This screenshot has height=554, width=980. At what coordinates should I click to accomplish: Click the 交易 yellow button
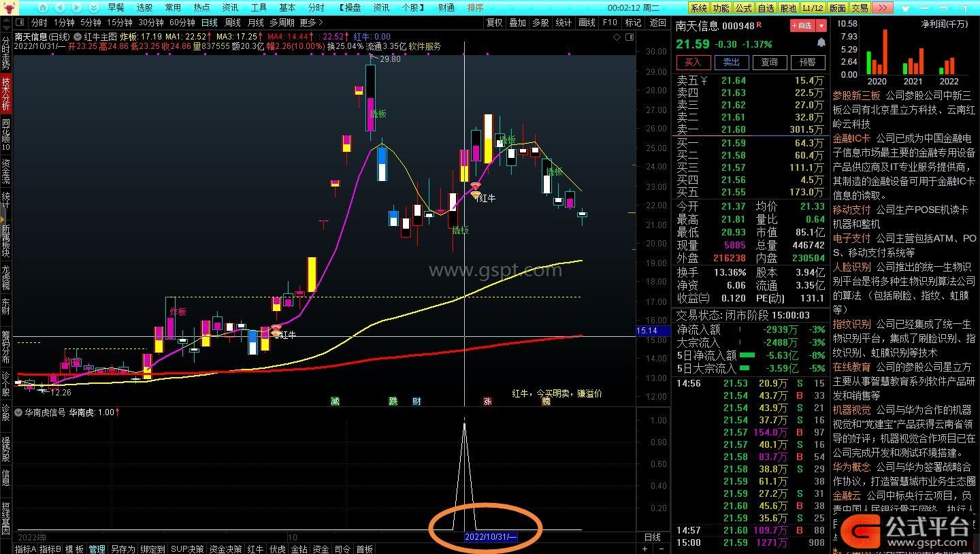[x=860, y=7]
